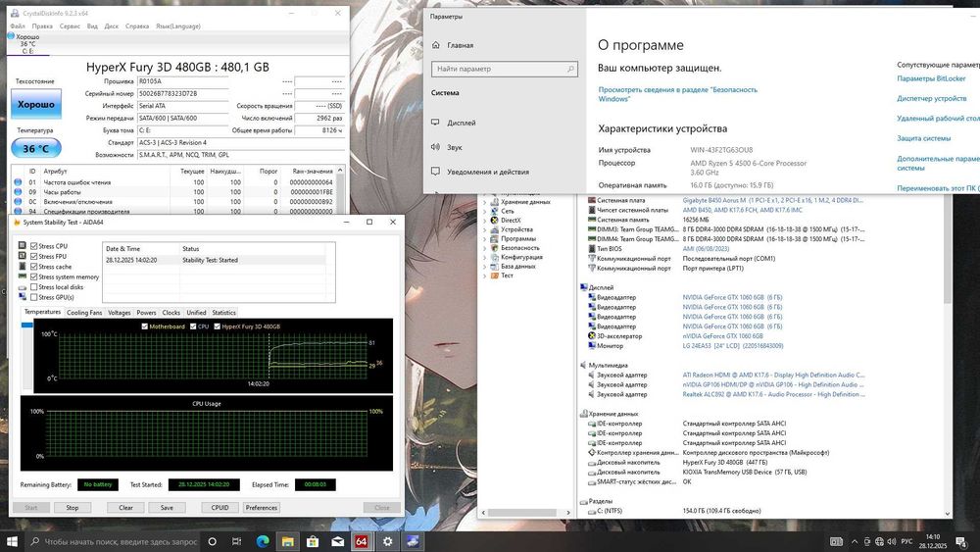980x552 pixels.
Task: Click the status dot of attribute 01
Action: click(18, 182)
